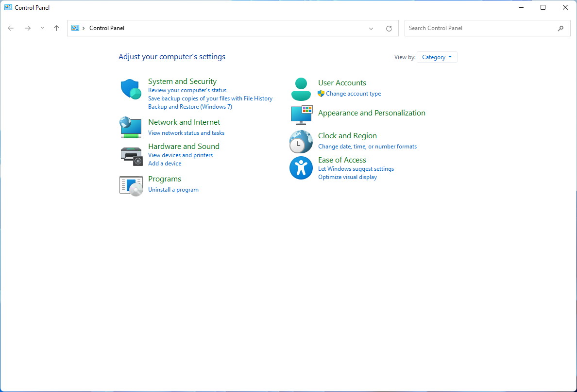This screenshot has width=577, height=392.
Task: Click Let Windows suggest settings
Action: click(356, 169)
